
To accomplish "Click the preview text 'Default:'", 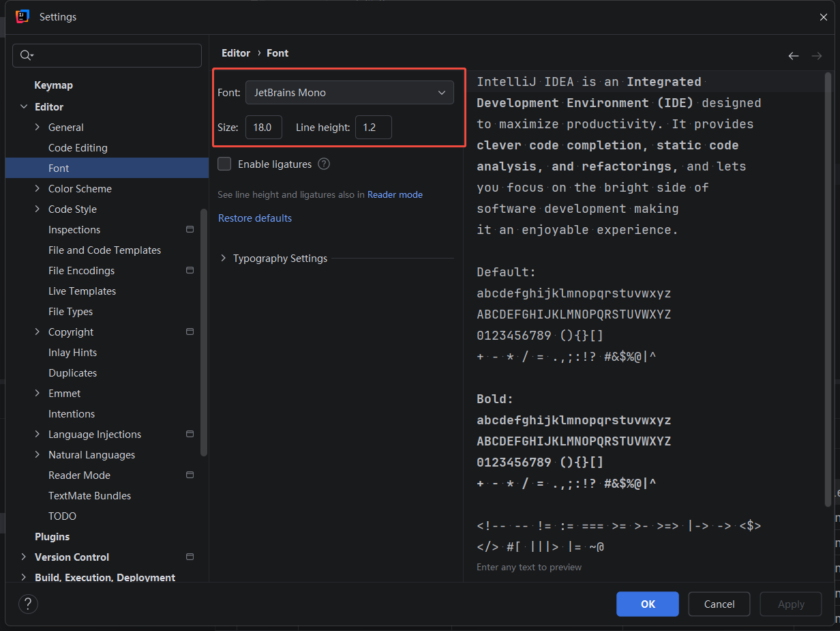I will click(507, 272).
